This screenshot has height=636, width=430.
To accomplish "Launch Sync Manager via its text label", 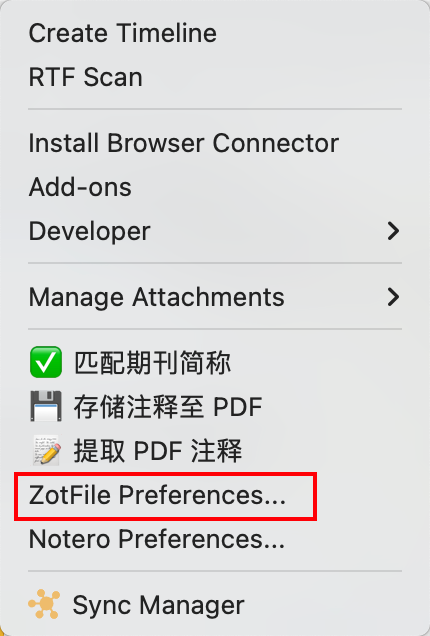I will 159,605.
